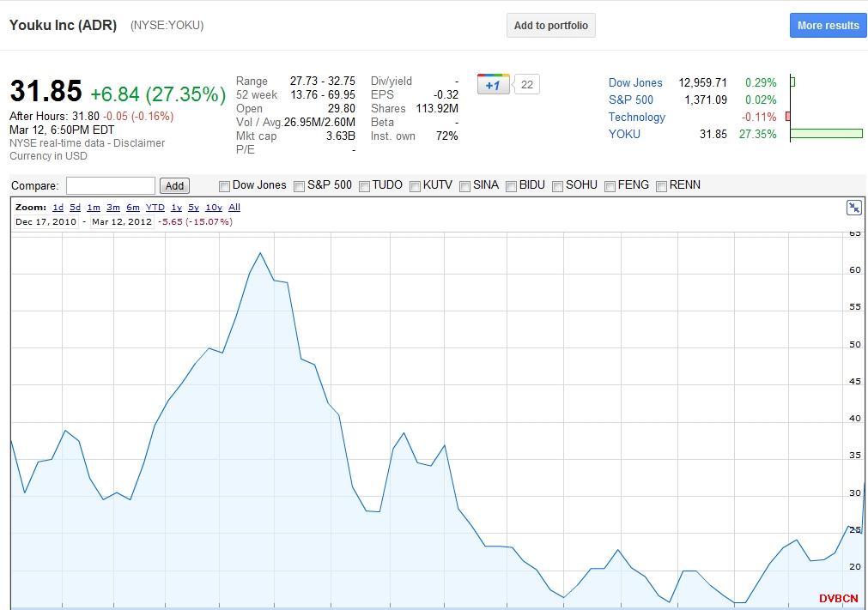The height and width of the screenshot is (610, 868).
Task: Set chart zoom to 1d
Action: click(58, 208)
